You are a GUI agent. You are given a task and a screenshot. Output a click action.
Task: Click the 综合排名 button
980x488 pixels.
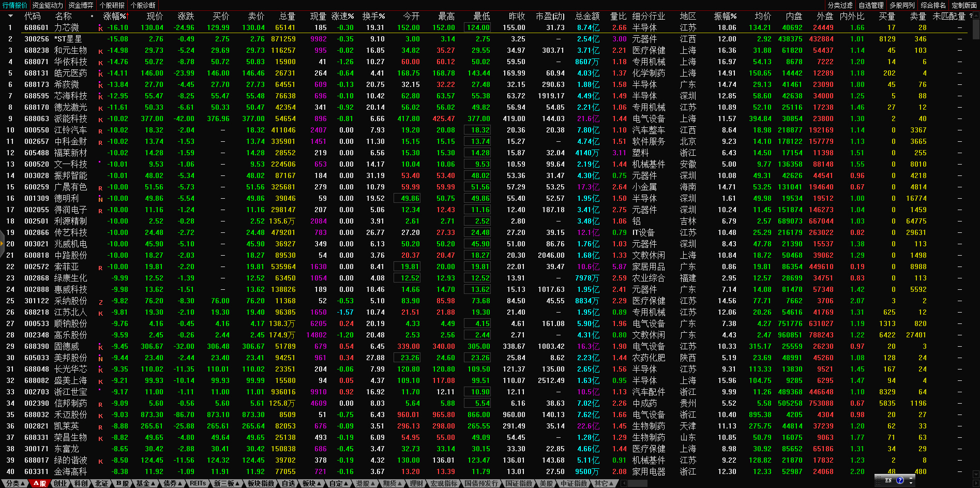tap(933, 5)
